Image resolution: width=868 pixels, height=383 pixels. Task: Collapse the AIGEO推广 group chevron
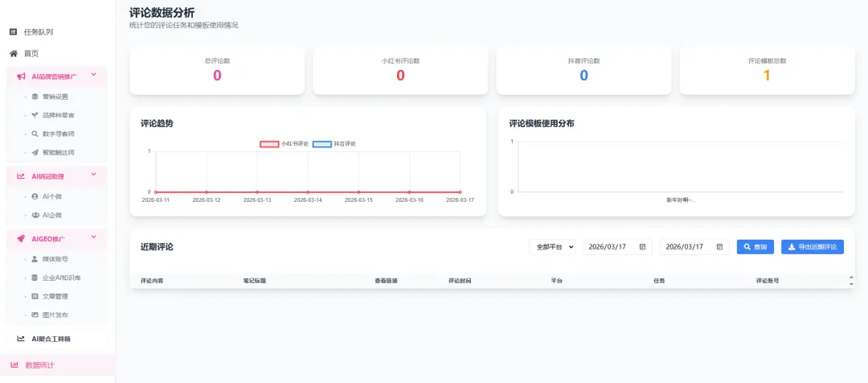tap(93, 237)
